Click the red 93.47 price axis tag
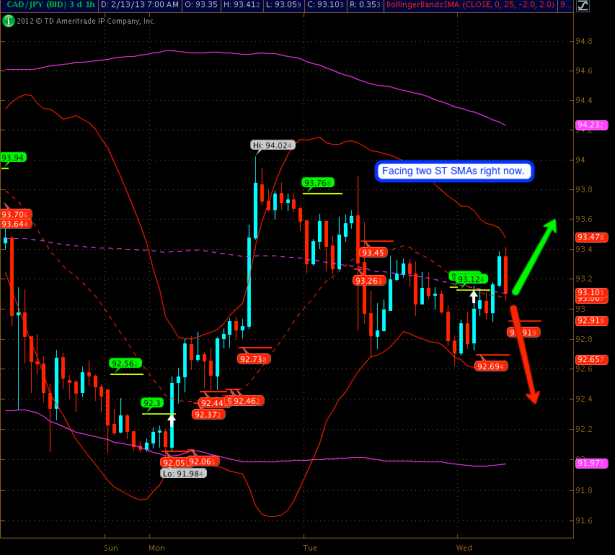This screenshot has height=555, width=615. 588,236
